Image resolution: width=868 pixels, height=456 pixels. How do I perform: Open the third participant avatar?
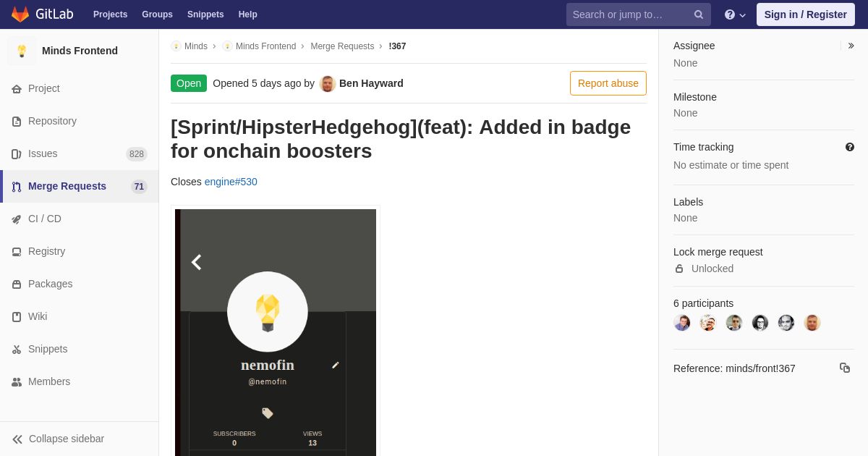(734, 323)
